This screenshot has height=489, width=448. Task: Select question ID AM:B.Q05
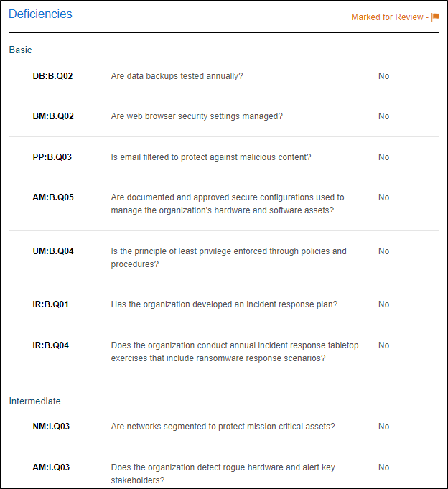coord(53,197)
